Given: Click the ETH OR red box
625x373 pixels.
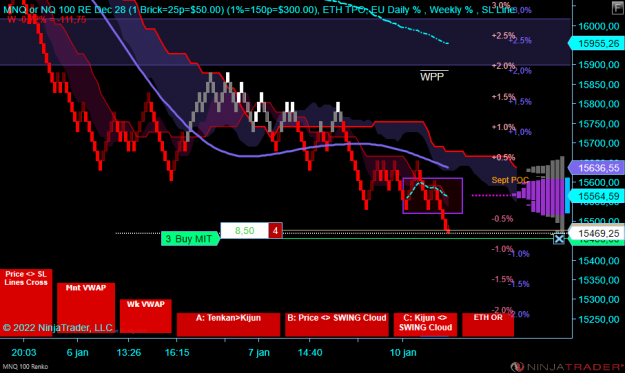Looking at the screenshot, I should [x=488, y=324].
